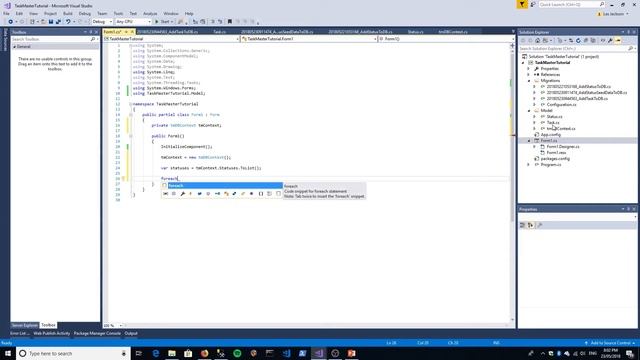Open Spotify from the Windows taskbar
Screen dimensions: 640x360
click(237, 353)
